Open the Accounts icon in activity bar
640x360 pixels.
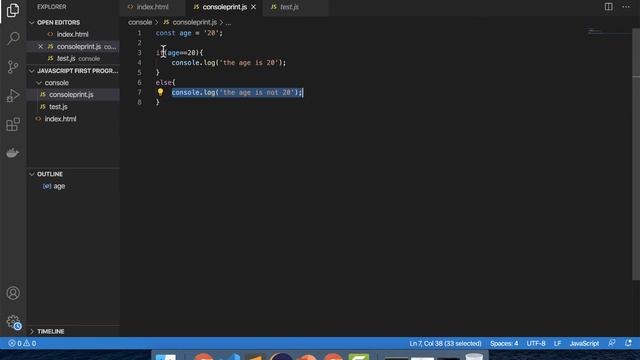pos(13,293)
